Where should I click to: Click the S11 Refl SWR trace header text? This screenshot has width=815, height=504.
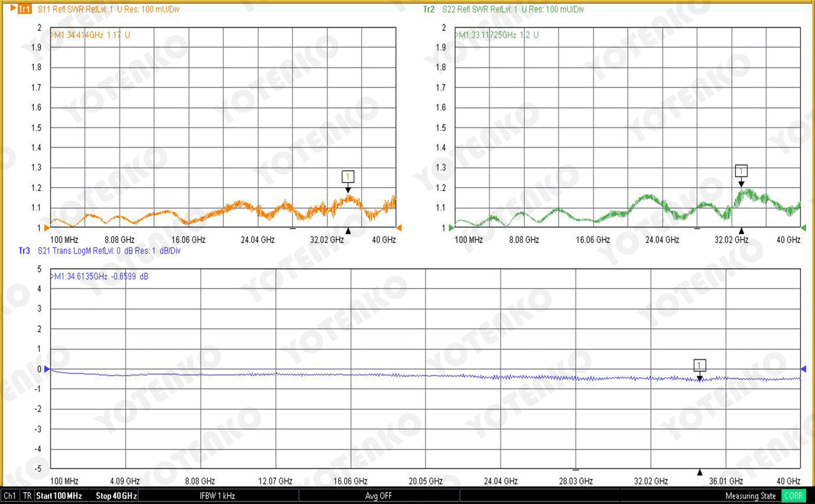[108, 10]
